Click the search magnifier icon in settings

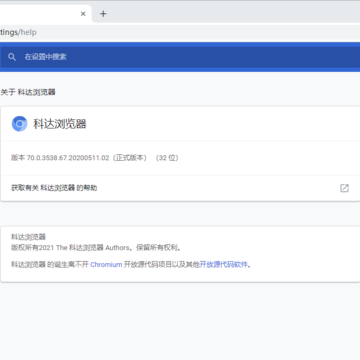pos(12,57)
